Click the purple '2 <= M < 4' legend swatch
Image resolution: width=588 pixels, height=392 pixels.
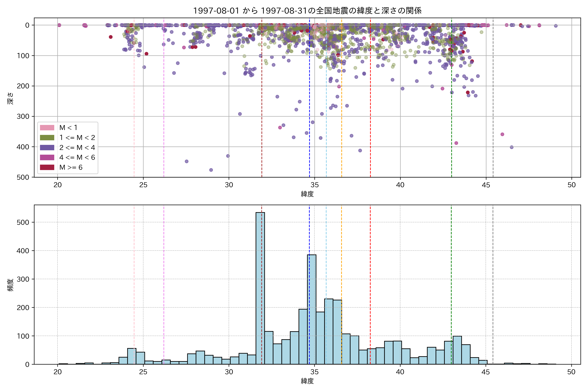coord(47,147)
